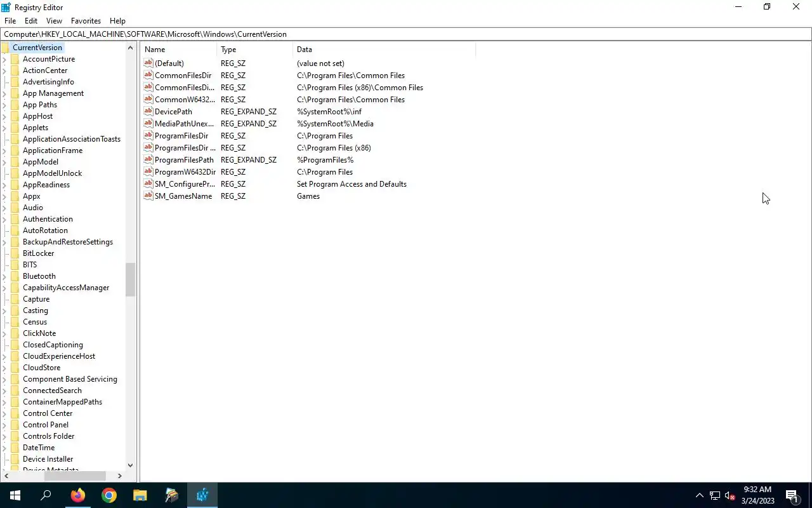Select the Controls Folder key
This screenshot has height=508, width=812.
point(49,436)
